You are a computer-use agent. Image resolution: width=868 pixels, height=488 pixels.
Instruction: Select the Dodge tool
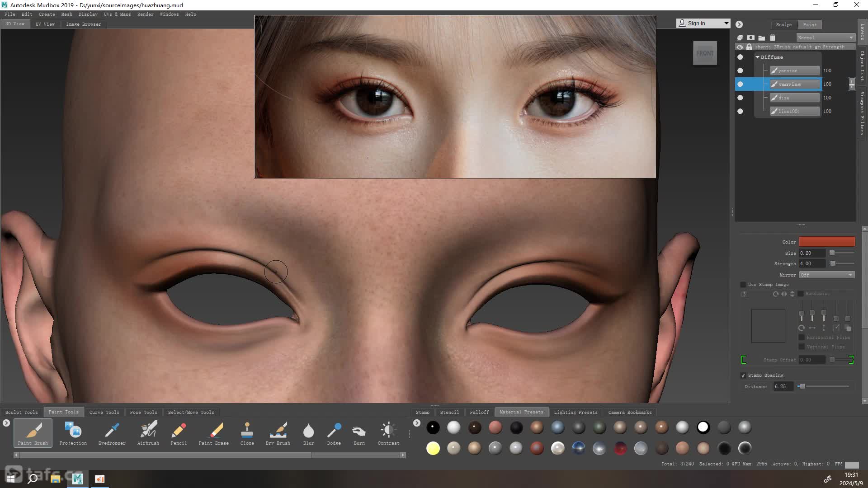point(334,433)
